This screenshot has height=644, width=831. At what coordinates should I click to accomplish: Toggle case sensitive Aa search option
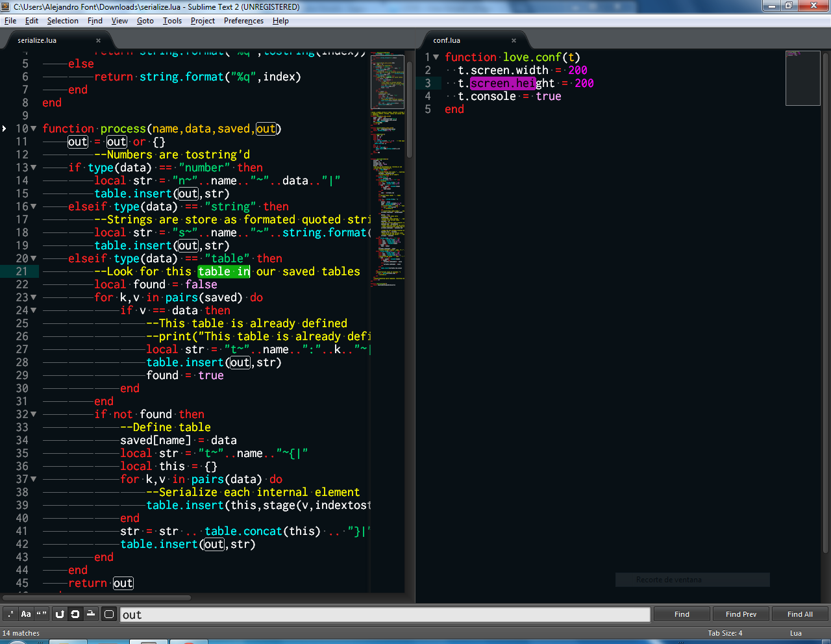[26, 614]
